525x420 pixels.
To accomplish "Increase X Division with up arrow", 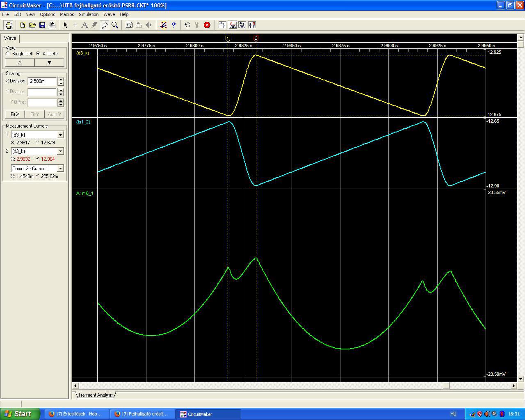I will tap(61, 79).
